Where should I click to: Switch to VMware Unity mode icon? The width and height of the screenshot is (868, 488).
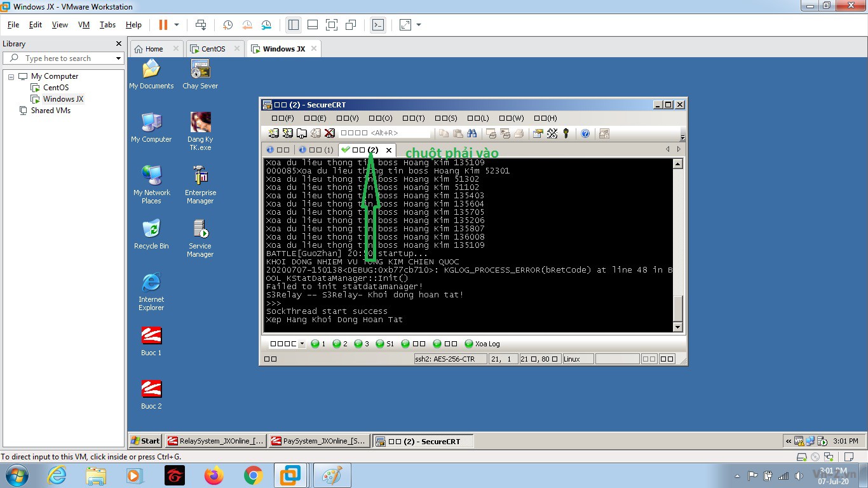click(x=351, y=25)
